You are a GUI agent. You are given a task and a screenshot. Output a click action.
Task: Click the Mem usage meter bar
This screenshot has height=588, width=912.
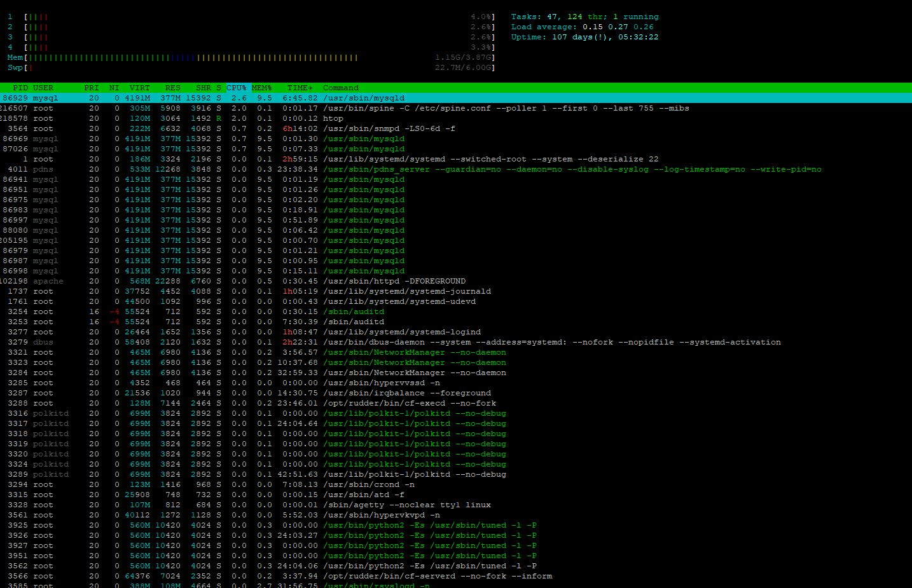(x=251, y=57)
